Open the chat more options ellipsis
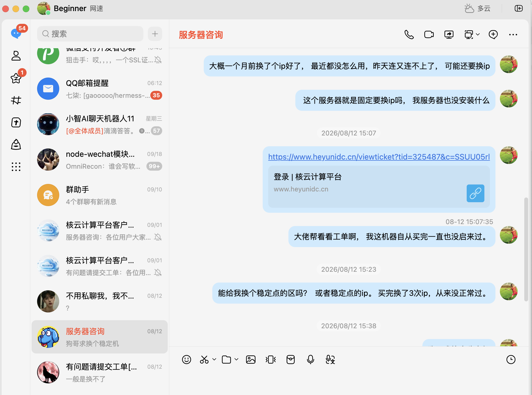This screenshot has height=395, width=532. (x=513, y=35)
